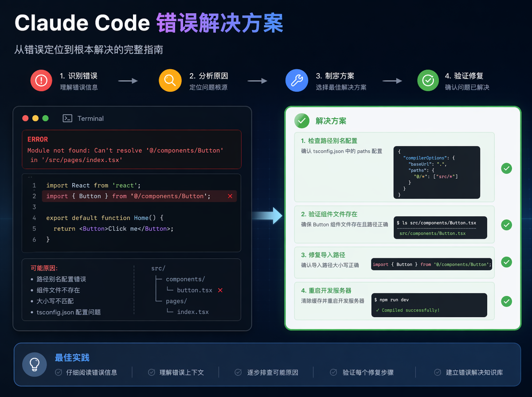Click the 'ls src/components/Button.tsx' command
Image resolution: width=532 pixels, height=397 pixels.
436,222
